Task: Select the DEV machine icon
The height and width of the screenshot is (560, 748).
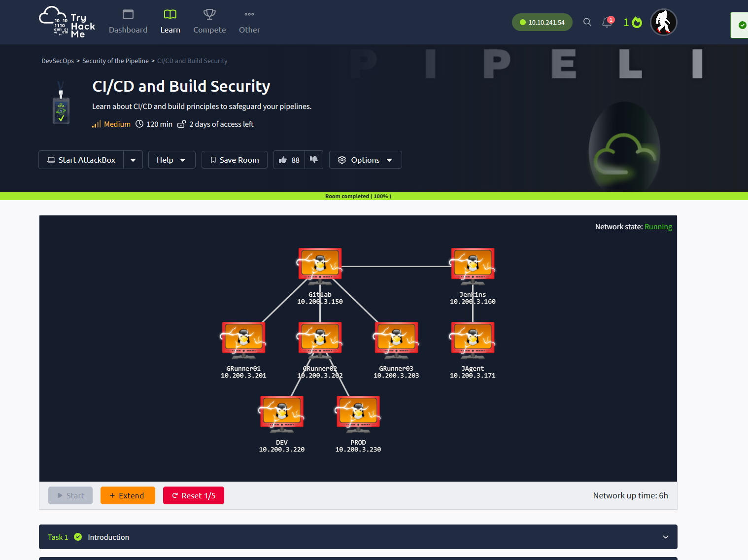Action: (282, 415)
